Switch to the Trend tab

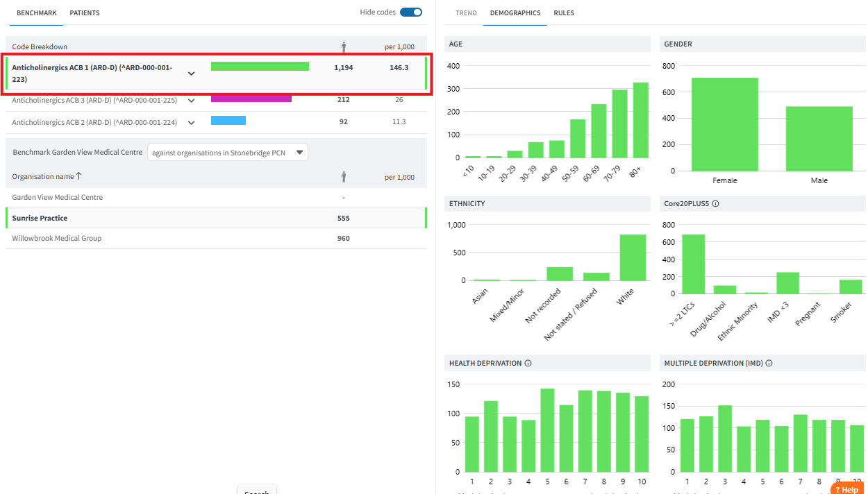466,13
